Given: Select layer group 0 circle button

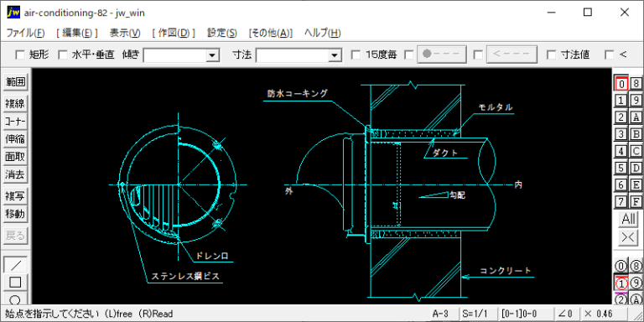Looking at the screenshot, I should 621,266.
